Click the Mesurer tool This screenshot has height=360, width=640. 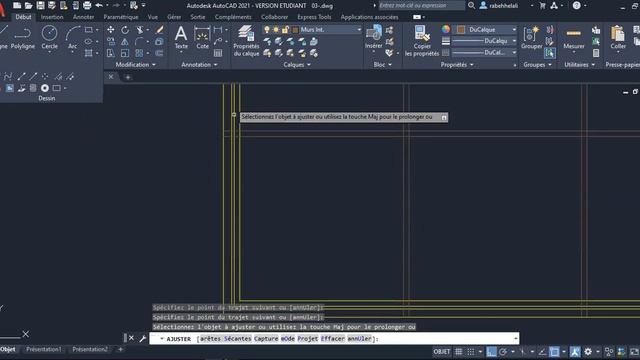pos(573,38)
